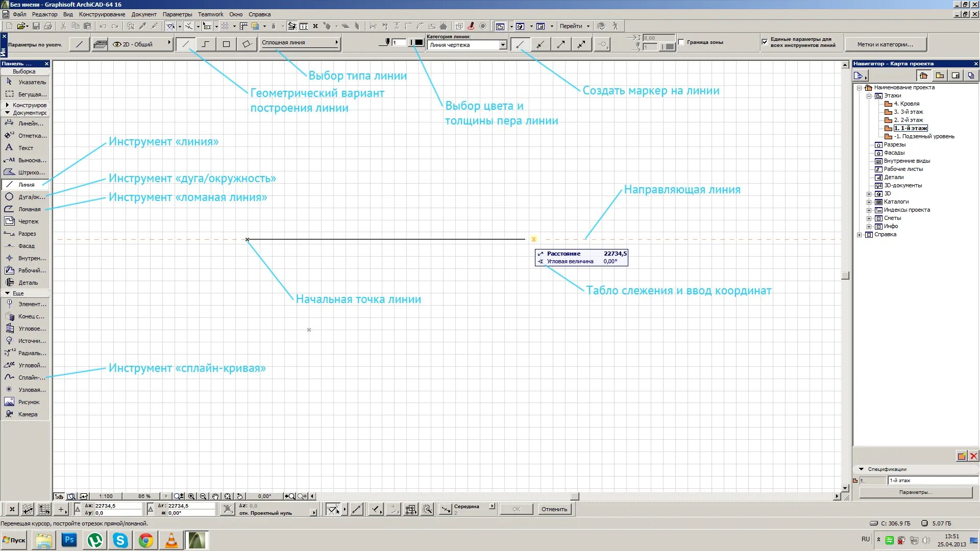This screenshot has height=551, width=980.
Task: Click the black pen color swatch
Action: tap(419, 43)
